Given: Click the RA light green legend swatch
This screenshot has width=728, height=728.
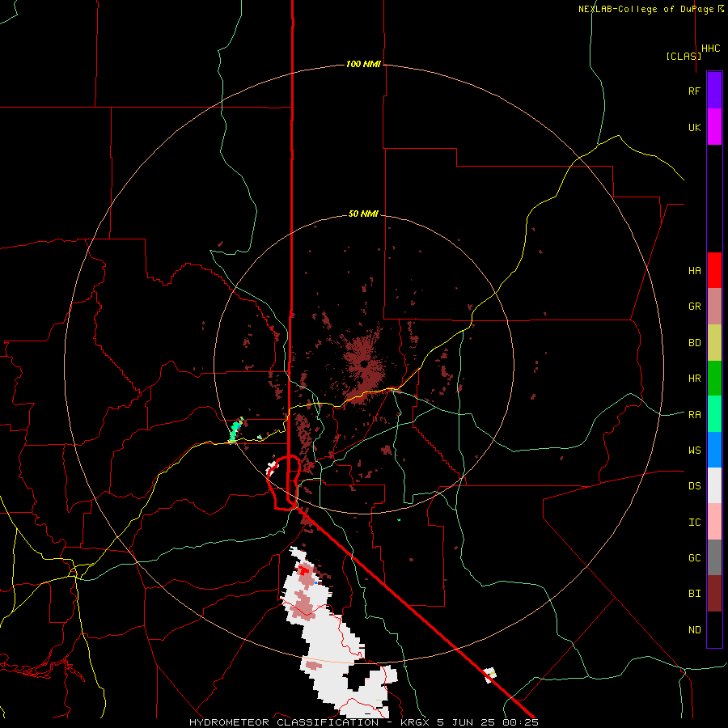Looking at the screenshot, I should coord(714,414).
